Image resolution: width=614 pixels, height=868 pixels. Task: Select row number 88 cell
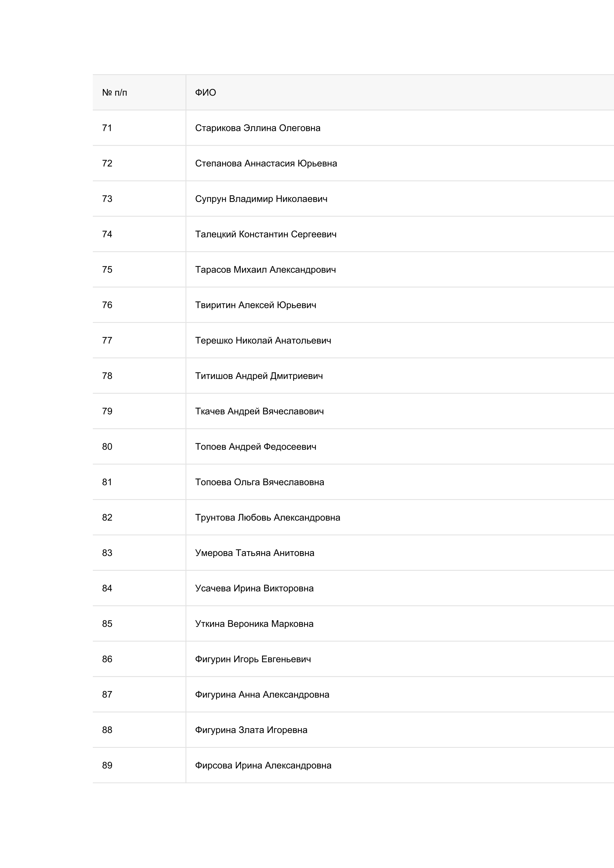point(139,730)
